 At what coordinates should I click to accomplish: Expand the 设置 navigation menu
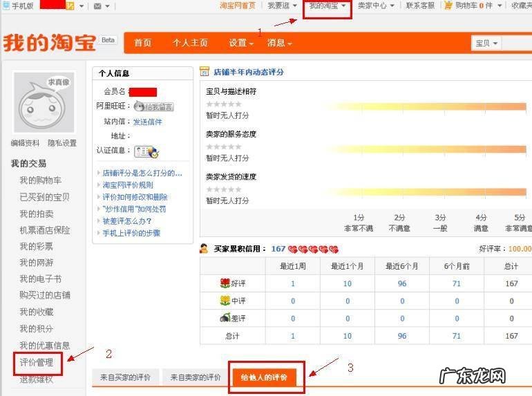(x=241, y=43)
